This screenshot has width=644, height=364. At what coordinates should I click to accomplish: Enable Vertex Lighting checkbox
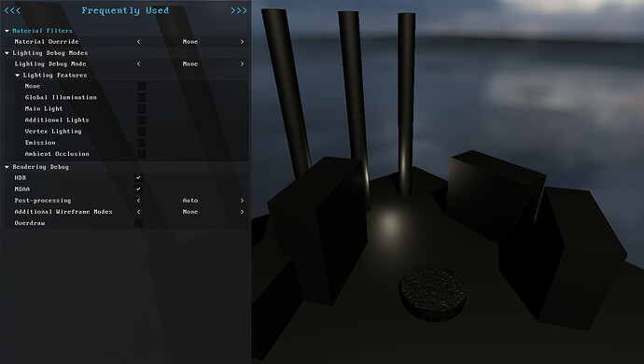pos(142,131)
